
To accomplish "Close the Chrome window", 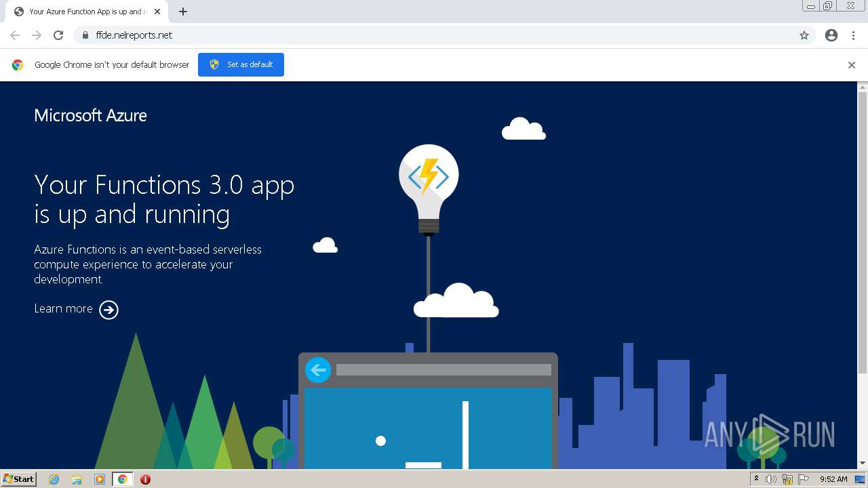I will 850,6.
